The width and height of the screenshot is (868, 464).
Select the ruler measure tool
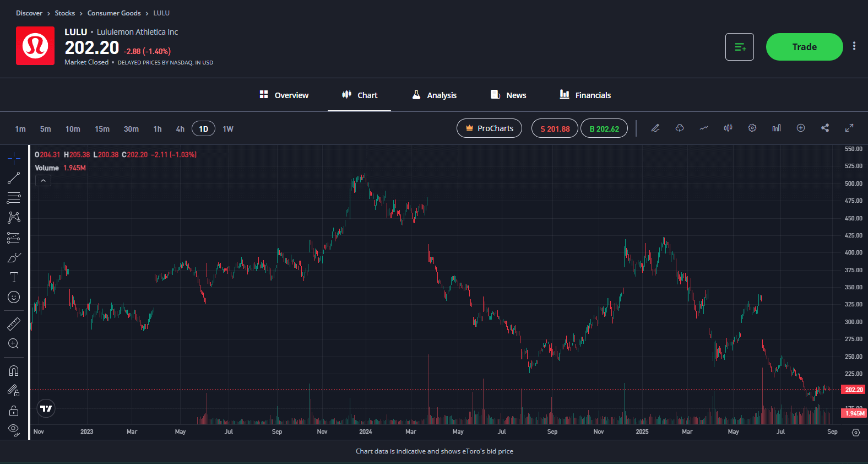click(14, 323)
